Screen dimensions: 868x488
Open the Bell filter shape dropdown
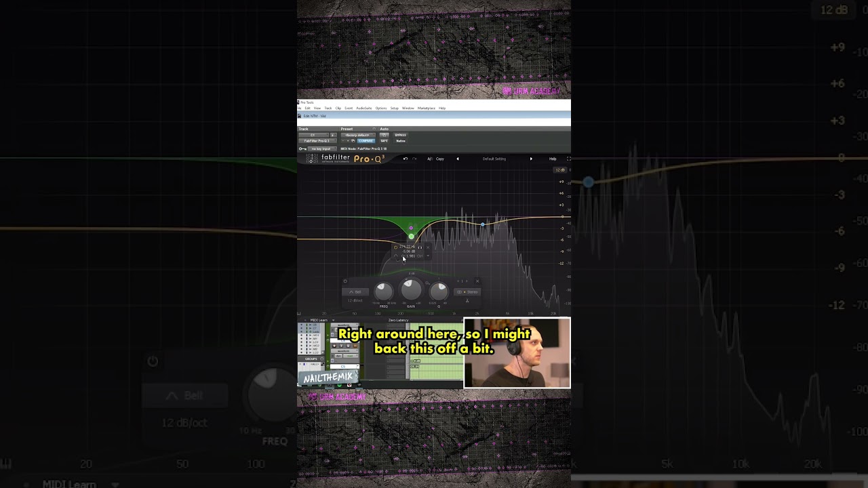[355, 292]
